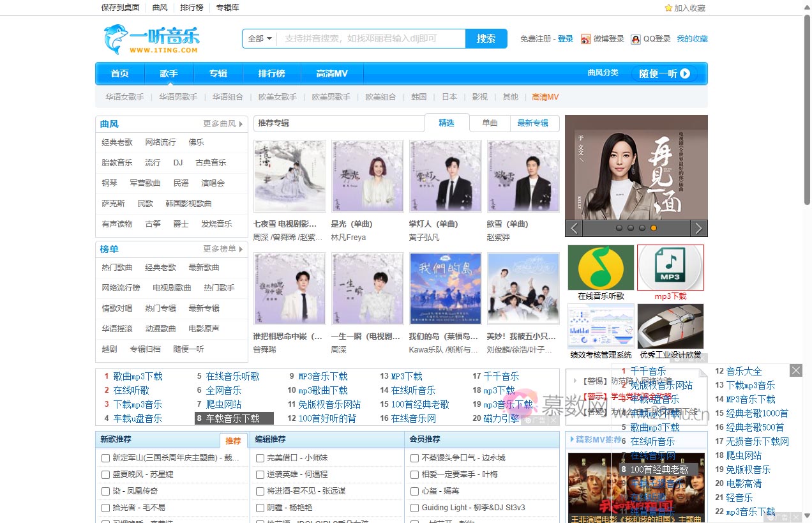Click the star icon beside 加入收藏
Viewport: 812px width, 523px height.
pyautogui.click(x=668, y=8)
